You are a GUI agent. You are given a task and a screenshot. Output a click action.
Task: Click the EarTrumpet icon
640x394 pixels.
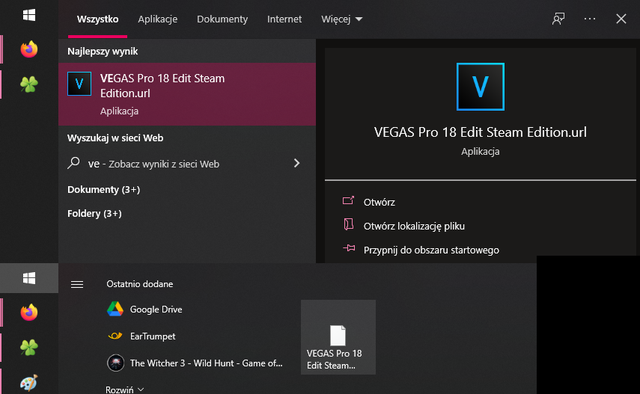[x=115, y=336]
